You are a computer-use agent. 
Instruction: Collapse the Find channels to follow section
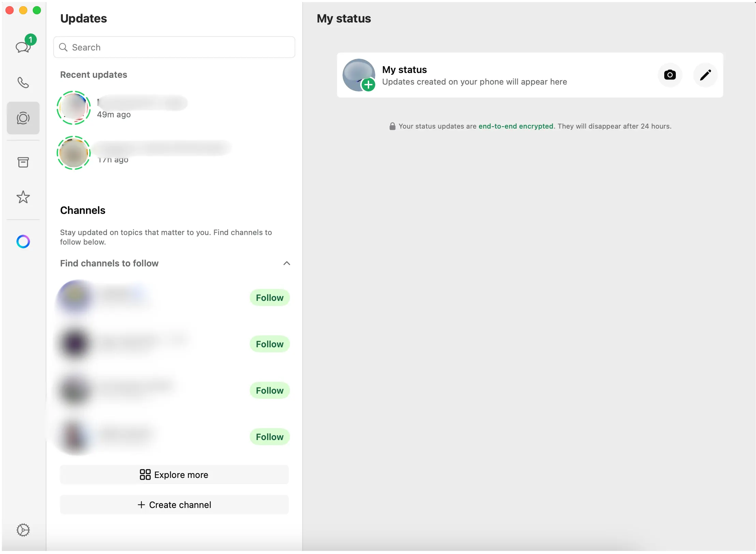pos(286,263)
